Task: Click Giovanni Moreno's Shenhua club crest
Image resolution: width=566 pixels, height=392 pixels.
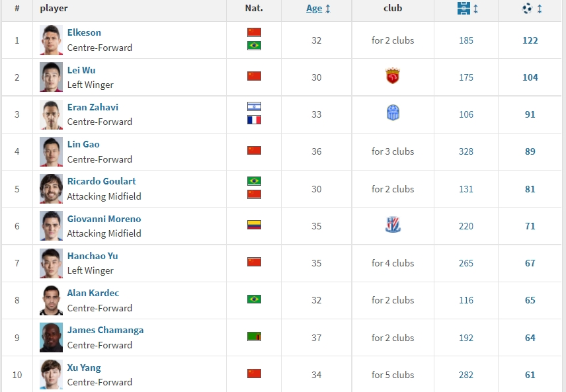Action: pos(393,225)
